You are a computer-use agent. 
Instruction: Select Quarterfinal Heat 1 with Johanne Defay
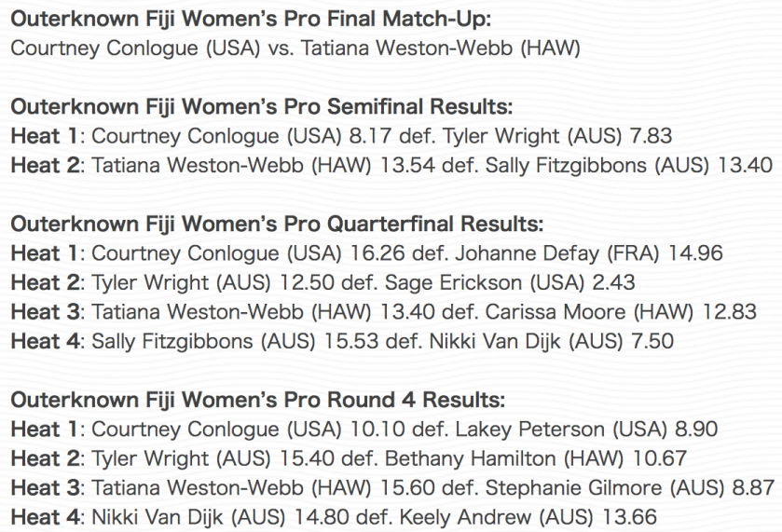(x=366, y=253)
